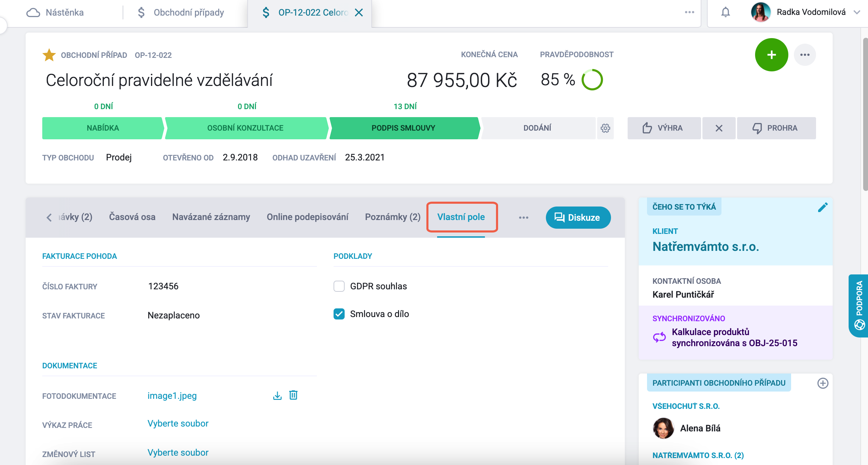The image size is (868, 465).
Task: Open the Diskuze discussion button
Action: [x=578, y=218]
